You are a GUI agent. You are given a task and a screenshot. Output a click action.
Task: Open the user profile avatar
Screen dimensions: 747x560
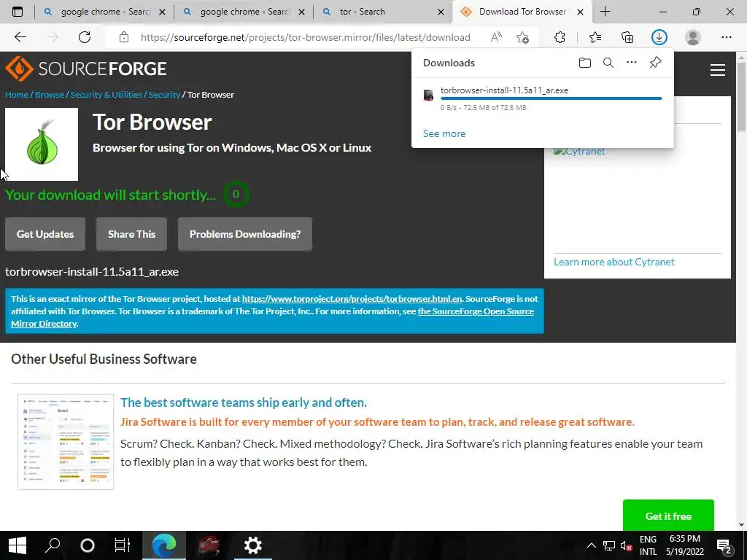pos(693,37)
